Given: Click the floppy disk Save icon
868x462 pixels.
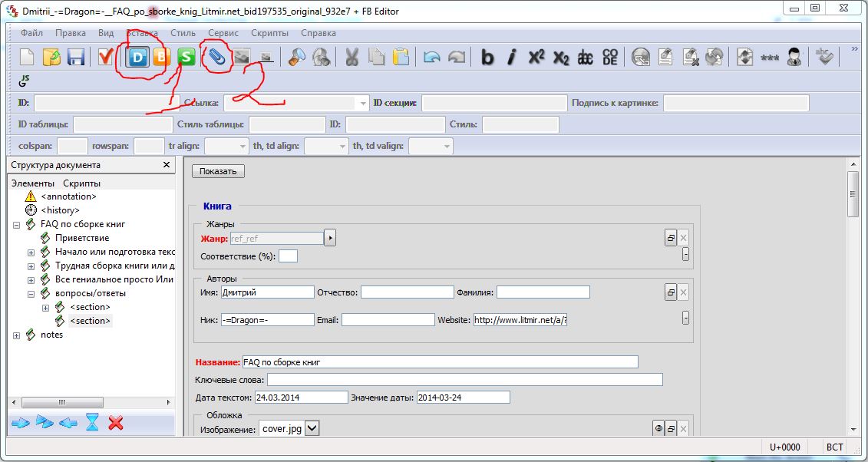Looking at the screenshot, I should point(76,58).
